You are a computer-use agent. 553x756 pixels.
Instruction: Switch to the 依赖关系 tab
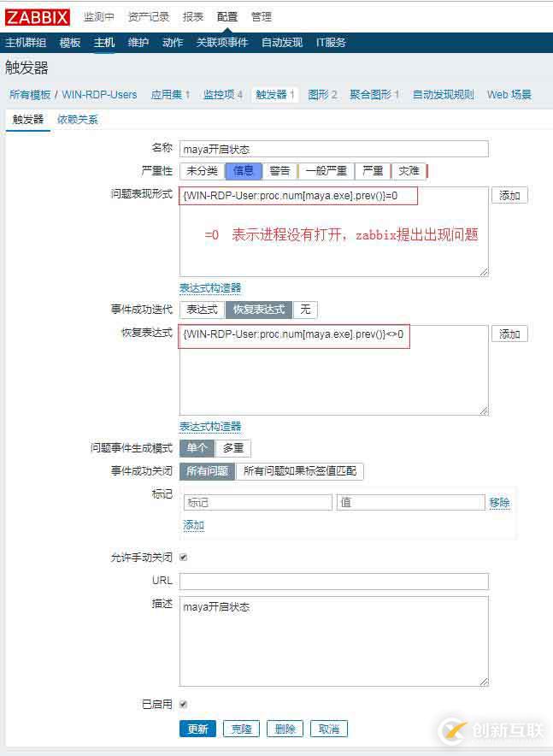(x=78, y=120)
